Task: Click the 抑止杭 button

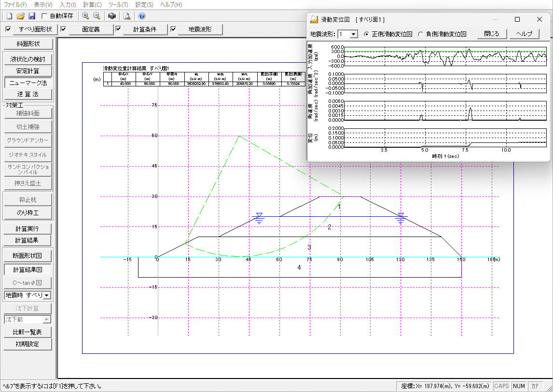Action: 28,200
